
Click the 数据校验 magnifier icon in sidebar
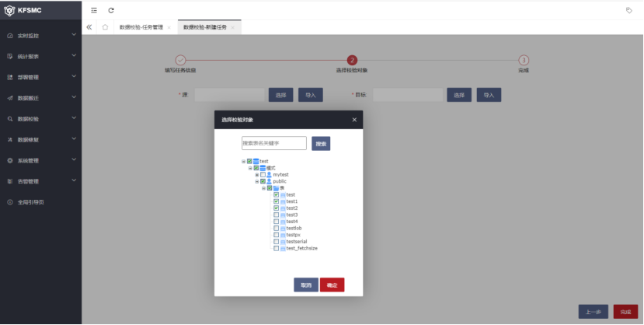point(10,119)
